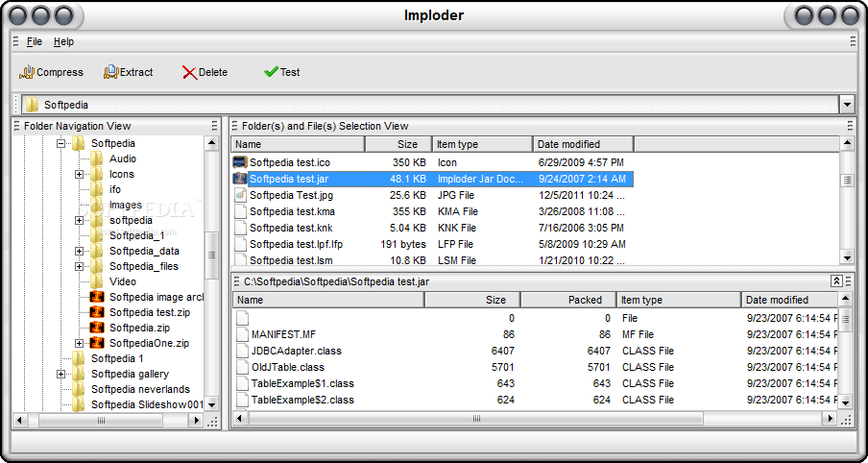This screenshot has width=868, height=463.
Task: Select Softpedia_1 folder in tree
Action: pos(136,235)
